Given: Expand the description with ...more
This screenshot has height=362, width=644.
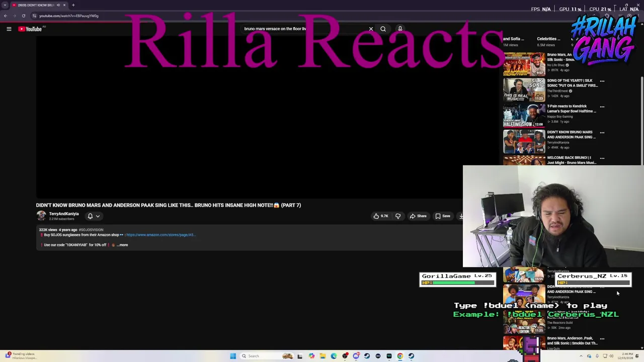Looking at the screenshot, I should point(122,245).
